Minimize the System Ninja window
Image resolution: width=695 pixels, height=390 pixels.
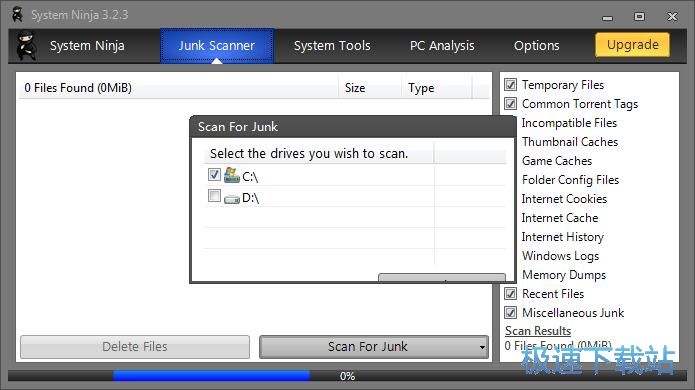pyautogui.click(x=607, y=18)
